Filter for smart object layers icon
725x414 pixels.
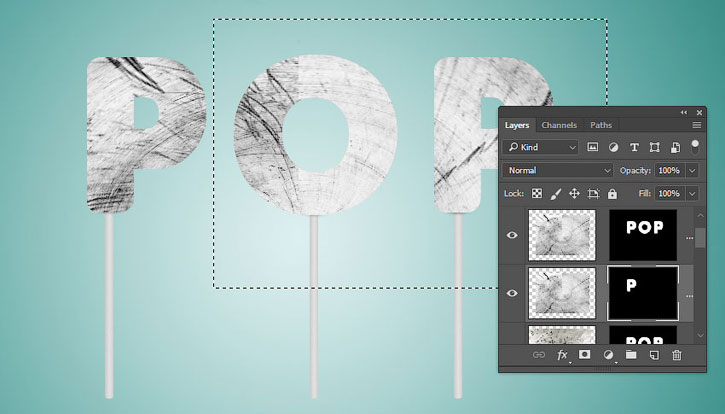tap(675, 147)
